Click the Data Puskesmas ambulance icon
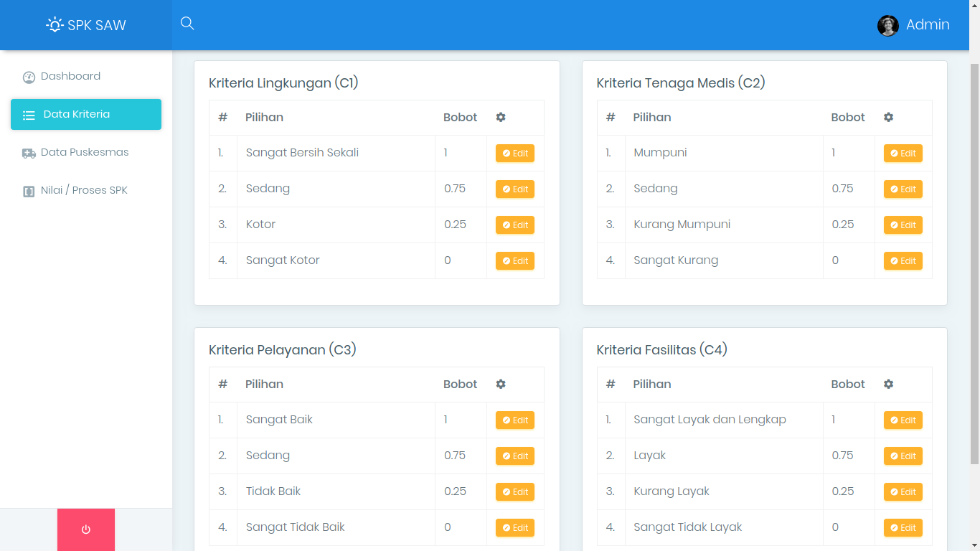 29,153
